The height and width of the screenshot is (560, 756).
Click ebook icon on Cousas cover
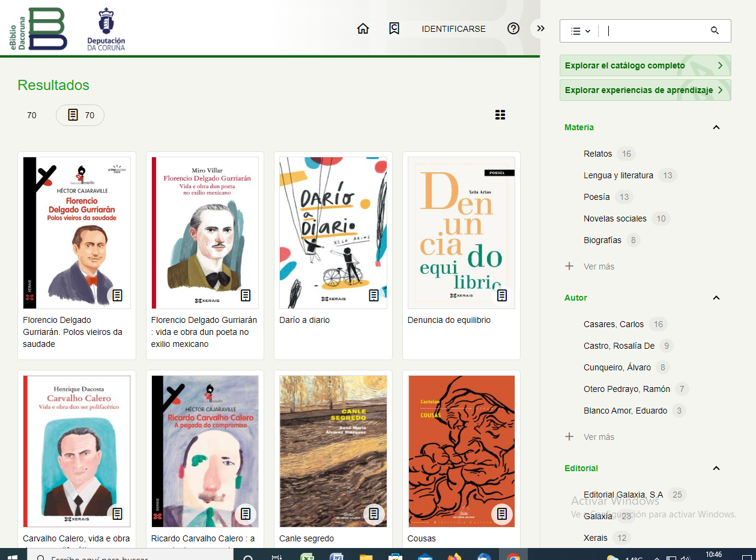(502, 514)
